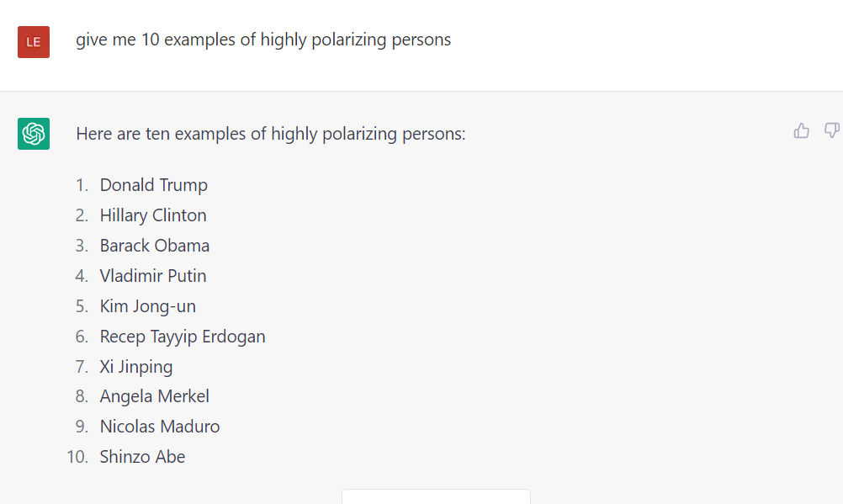
Task: Click the Angela Merkel list item
Action: tap(155, 396)
